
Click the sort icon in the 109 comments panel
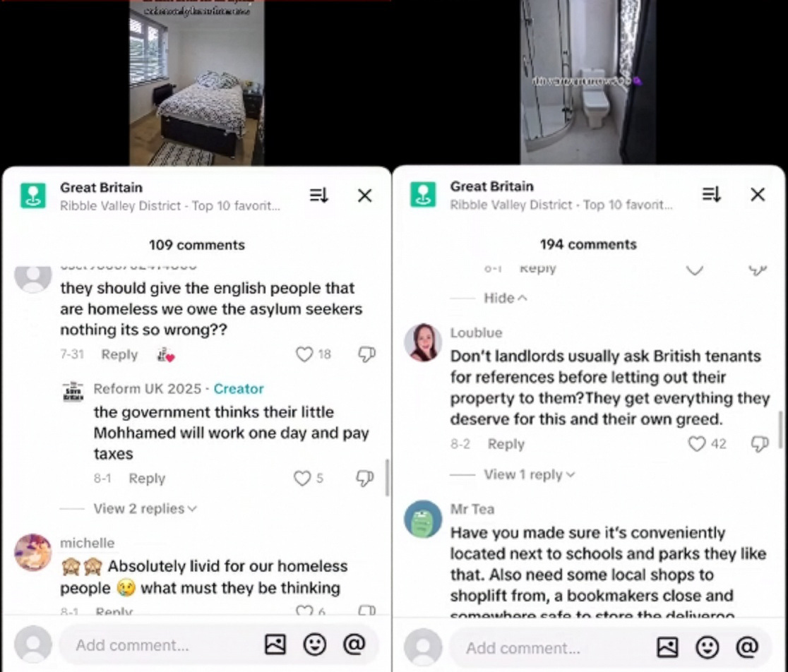pyautogui.click(x=318, y=195)
